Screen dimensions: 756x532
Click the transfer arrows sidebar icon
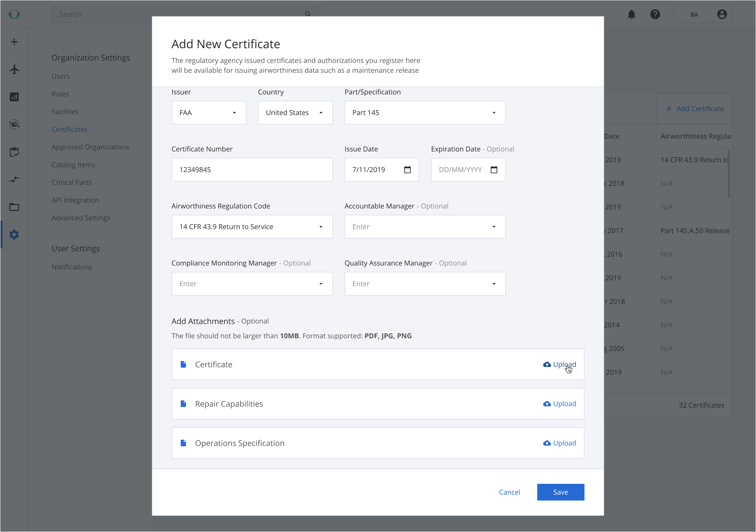(x=14, y=179)
